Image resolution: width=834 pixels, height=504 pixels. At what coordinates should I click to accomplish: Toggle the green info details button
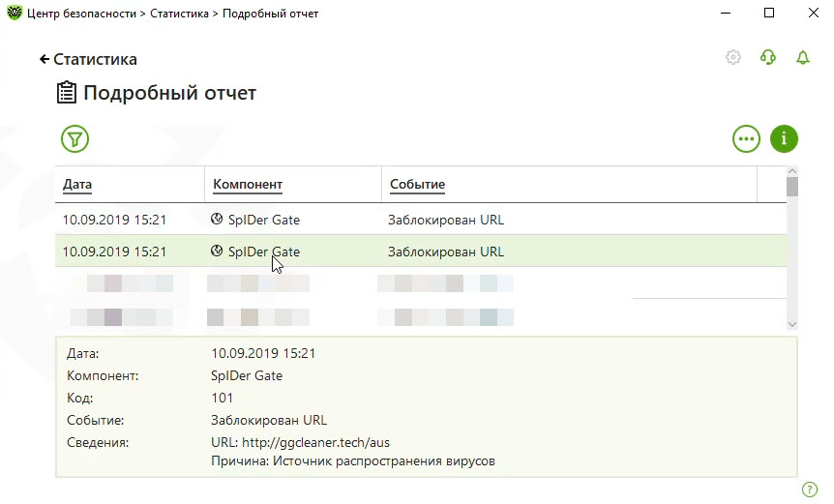(784, 139)
